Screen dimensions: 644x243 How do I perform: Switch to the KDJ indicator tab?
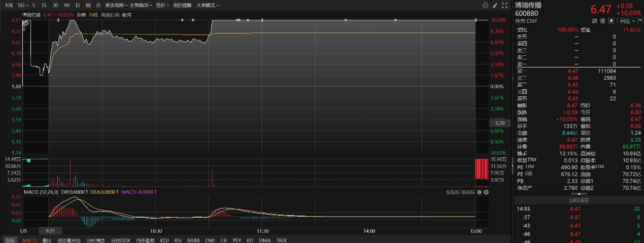(x=164, y=240)
